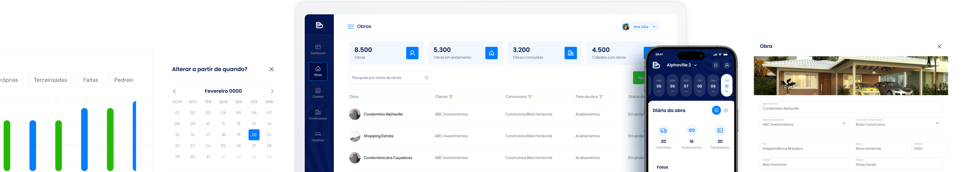Click the Nome da obra field

[851, 107]
